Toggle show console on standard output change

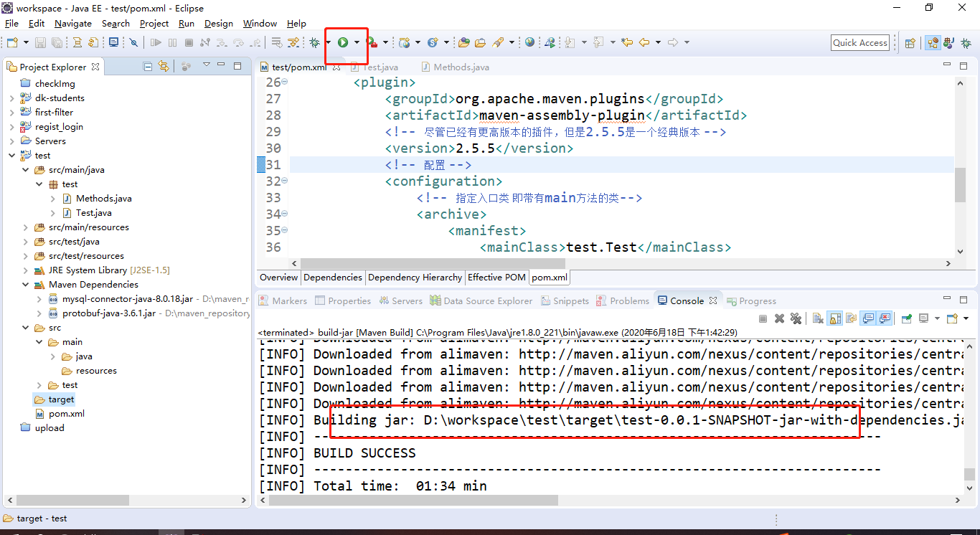click(x=868, y=318)
